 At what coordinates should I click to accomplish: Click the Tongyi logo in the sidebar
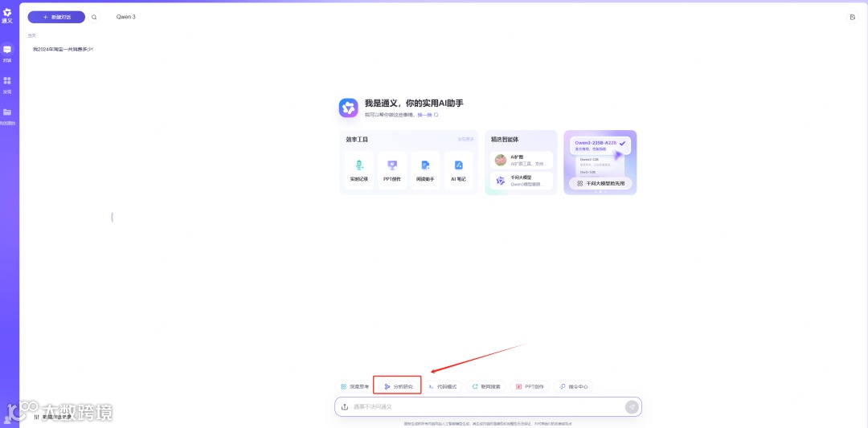tap(7, 15)
